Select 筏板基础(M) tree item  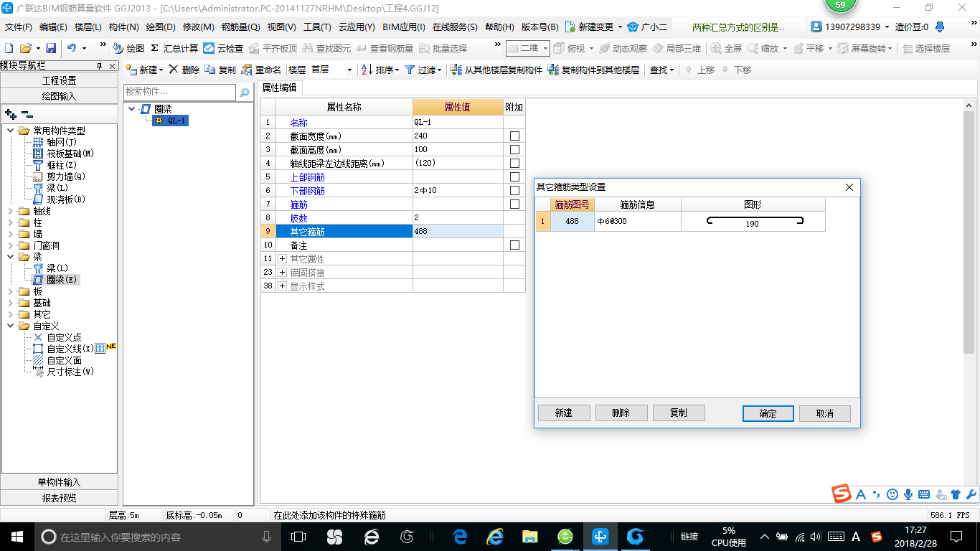pyautogui.click(x=63, y=154)
